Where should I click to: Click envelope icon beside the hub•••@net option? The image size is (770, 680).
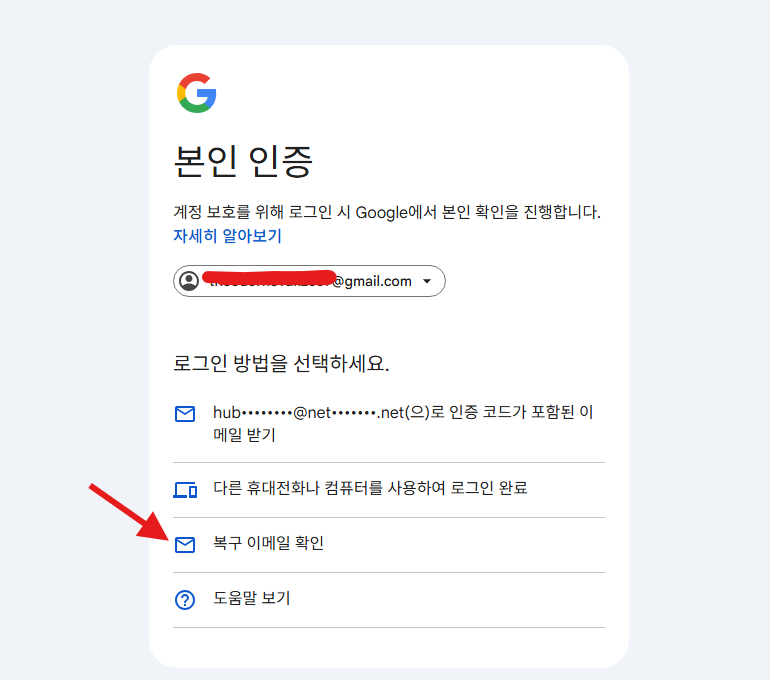(185, 414)
